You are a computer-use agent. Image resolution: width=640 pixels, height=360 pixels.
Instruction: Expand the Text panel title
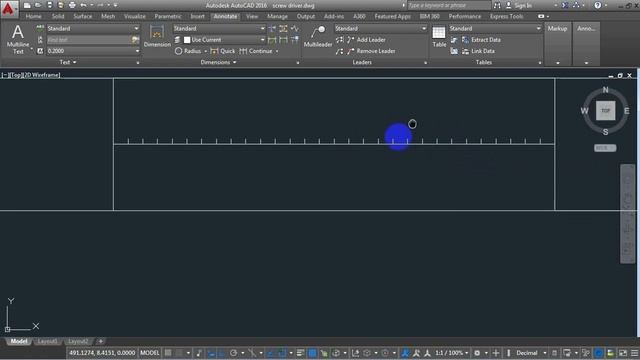(68, 62)
